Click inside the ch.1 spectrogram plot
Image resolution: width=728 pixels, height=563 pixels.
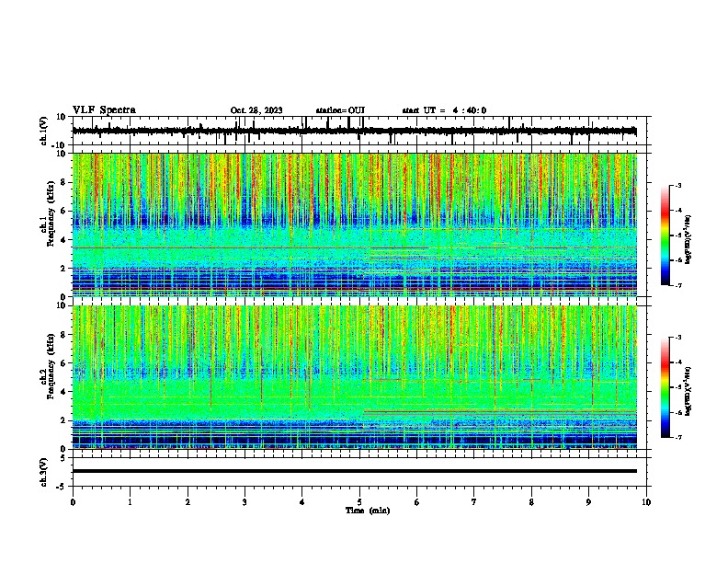pyautogui.click(x=354, y=224)
